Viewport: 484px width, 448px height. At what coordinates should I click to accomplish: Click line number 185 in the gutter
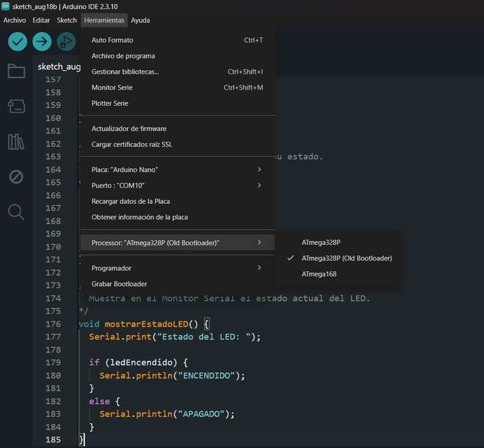(53, 440)
